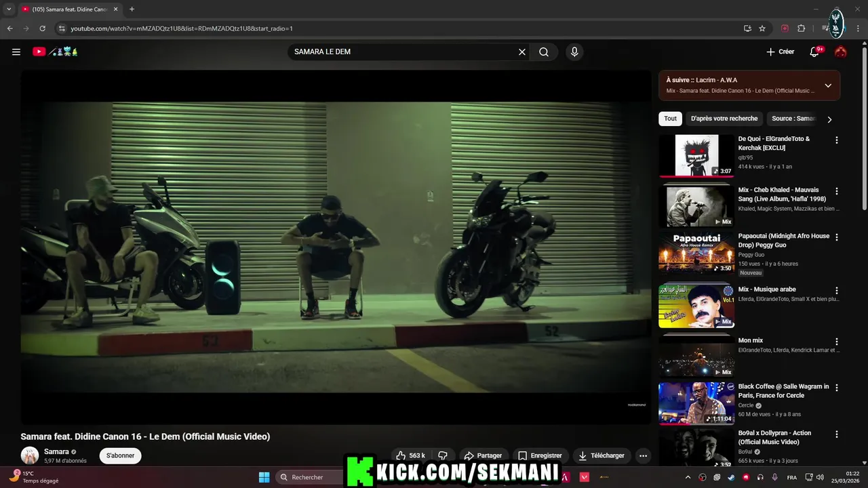Open Papaoutai Midnight Afro House title

[784, 241]
